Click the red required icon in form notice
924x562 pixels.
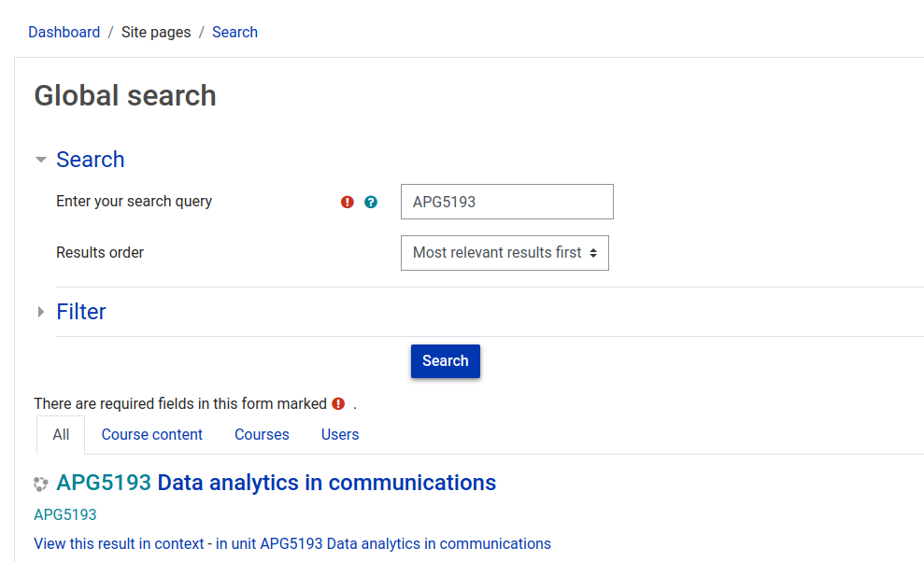point(338,403)
